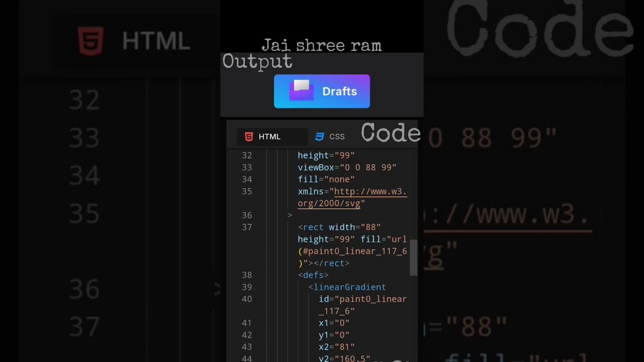Switch to the CSS tab
This screenshot has width=644, height=362.
pyautogui.click(x=330, y=137)
